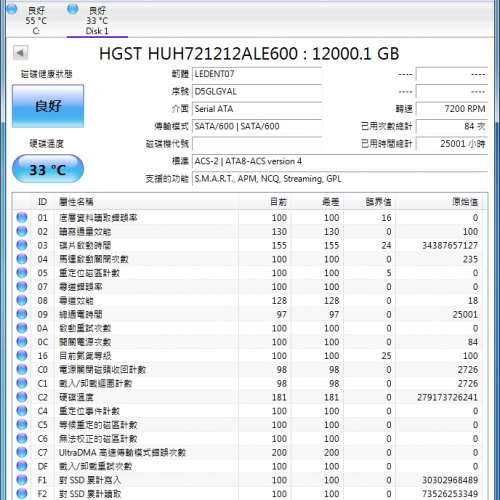Viewport: 500px width, 500px height.
Task: Click threshold value 24 in row 03
Action: 386,245
